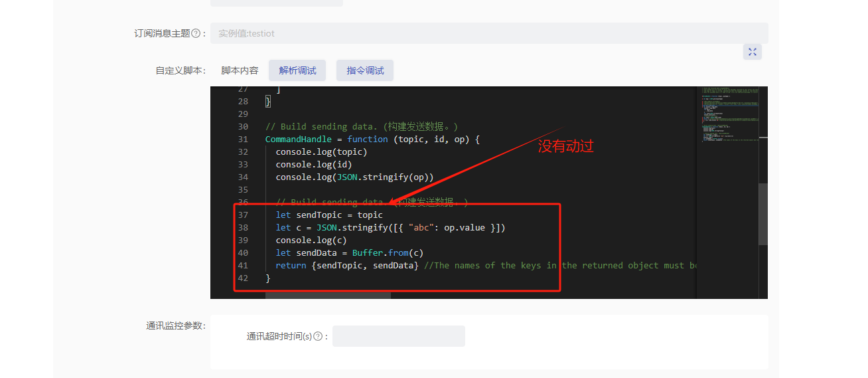The width and height of the screenshot is (868, 378).
Task: Click the code line 'console.log(topic)'
Action: (x=321, y=151)
